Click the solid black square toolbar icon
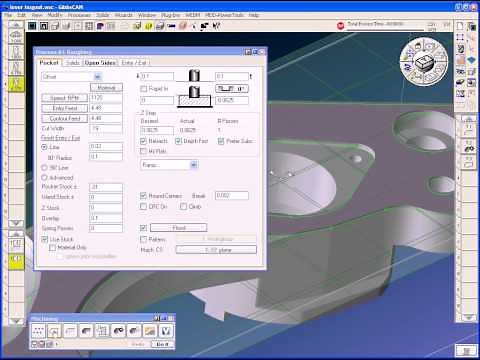The height and width of the screenshot is (360, 480). coord(32,26)
